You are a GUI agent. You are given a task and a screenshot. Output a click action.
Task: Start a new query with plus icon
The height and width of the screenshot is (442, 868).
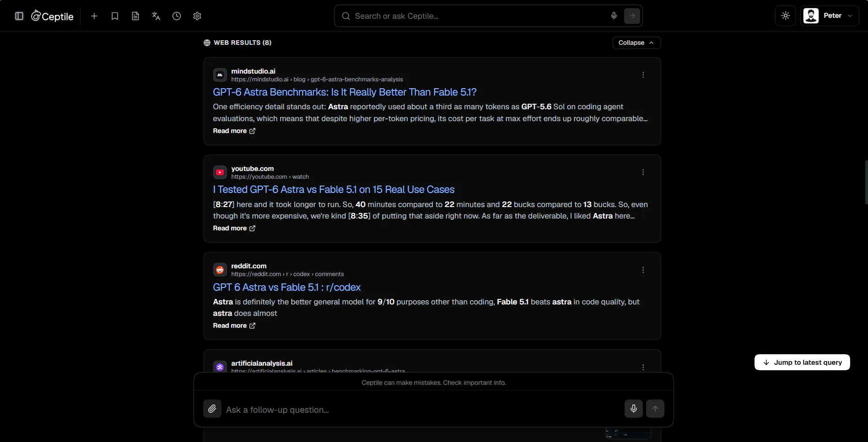click(94, 16)
